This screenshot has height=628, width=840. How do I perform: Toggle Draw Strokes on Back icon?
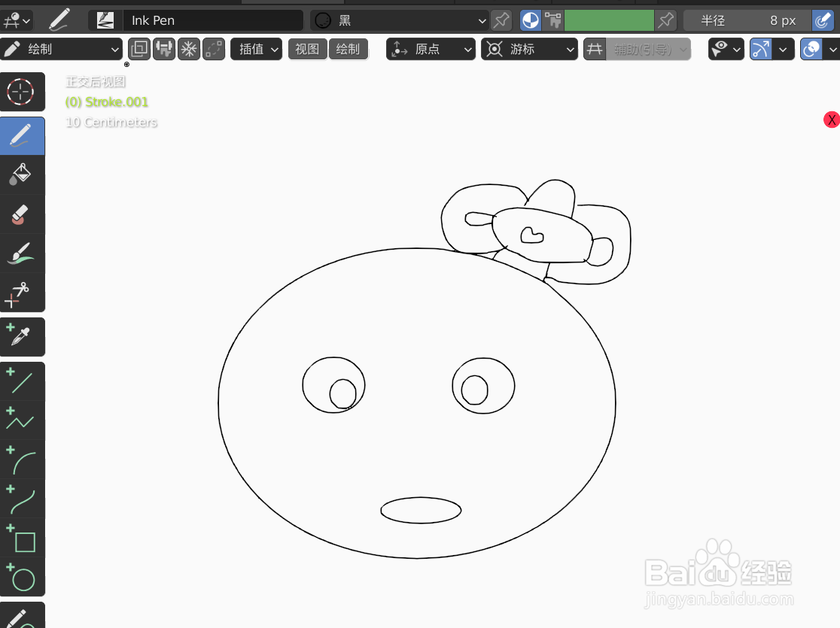[139, 49]
